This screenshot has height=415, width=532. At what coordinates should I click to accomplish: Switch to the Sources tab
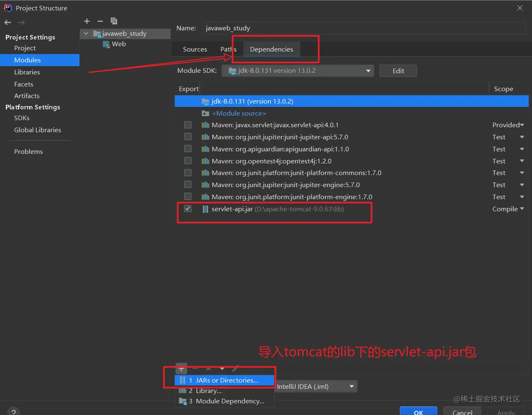pyautogui.click(x=195, y=49)
